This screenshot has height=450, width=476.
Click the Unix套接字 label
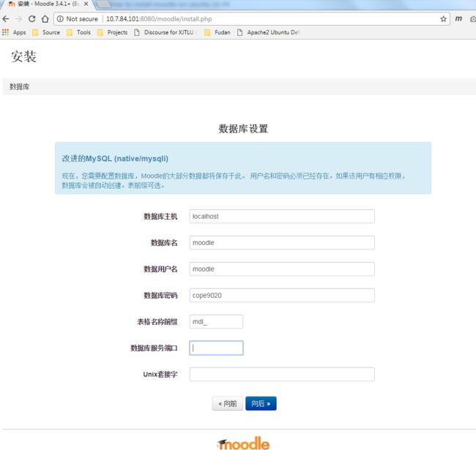(160, 375)
